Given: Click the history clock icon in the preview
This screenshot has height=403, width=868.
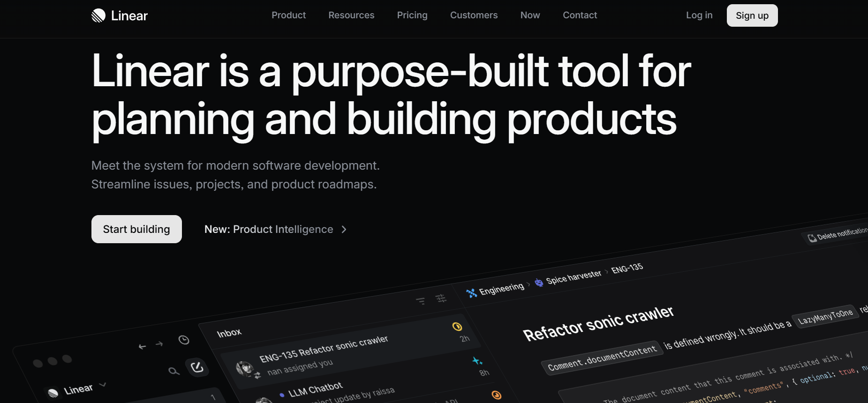Looking at the screenshot, I should (184, 340).
